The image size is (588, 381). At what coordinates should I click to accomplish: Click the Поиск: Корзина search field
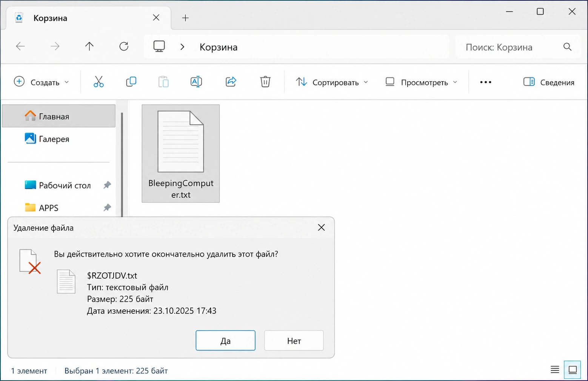[x=518, y=47]
